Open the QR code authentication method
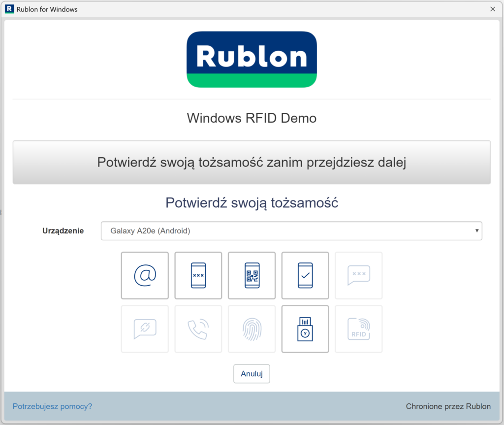This screenshot has width=504, height=425. pyautogui.click(x=252, y=275)
